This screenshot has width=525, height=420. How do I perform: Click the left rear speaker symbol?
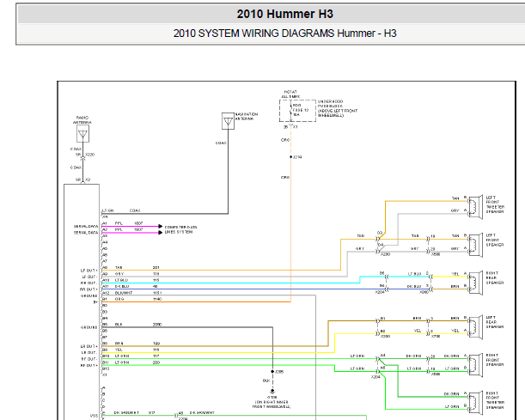pos(475,327)
